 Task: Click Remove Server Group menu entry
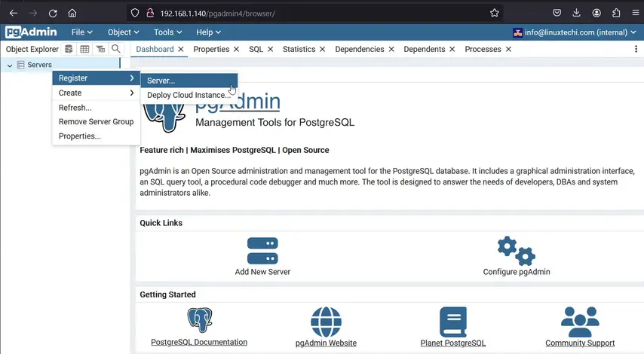[x=96, y=122]
